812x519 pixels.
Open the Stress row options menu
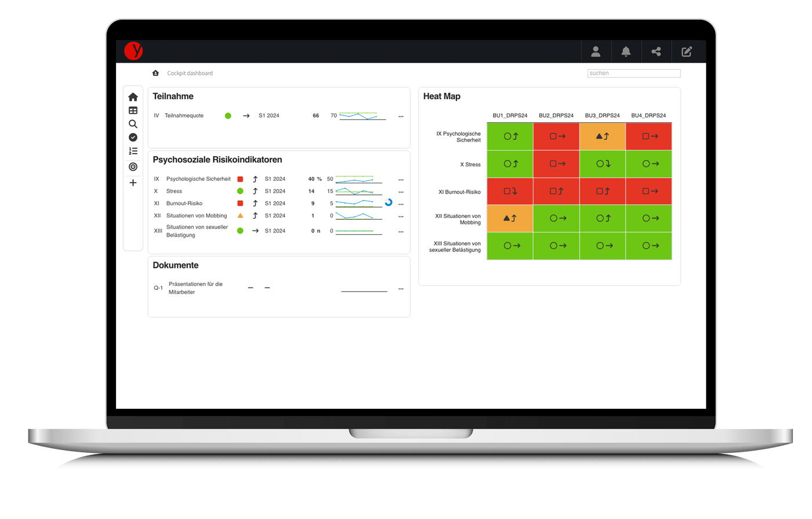(x=401, y=192)
